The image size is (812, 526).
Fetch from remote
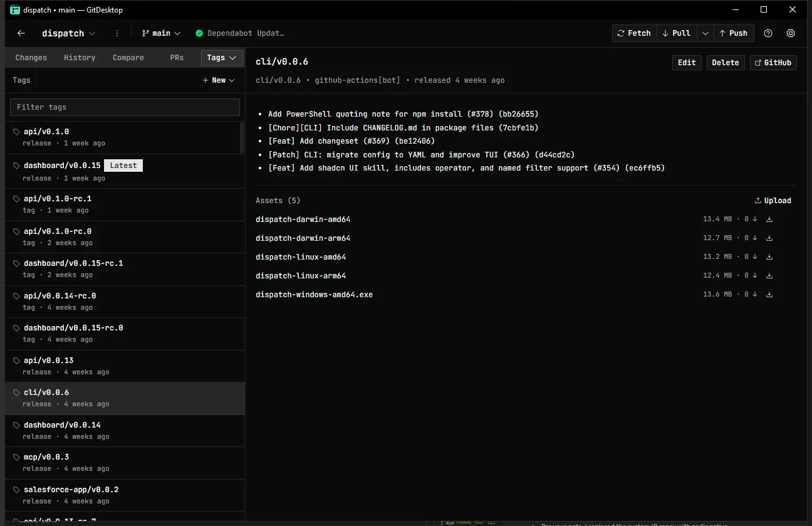634,33
